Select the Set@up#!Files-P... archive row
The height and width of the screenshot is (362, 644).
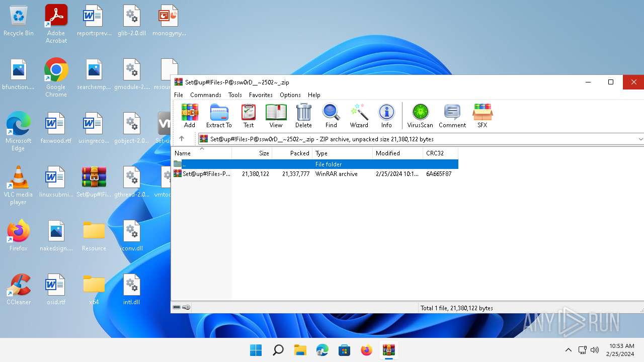click(x=315, y=174)
